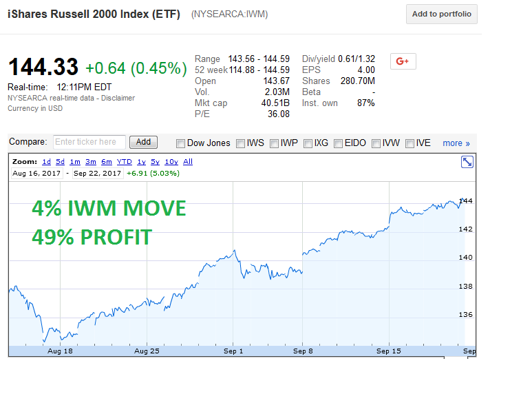Show All chart history
The width and height of the screenshot is (532, 403).
[188, 161]
